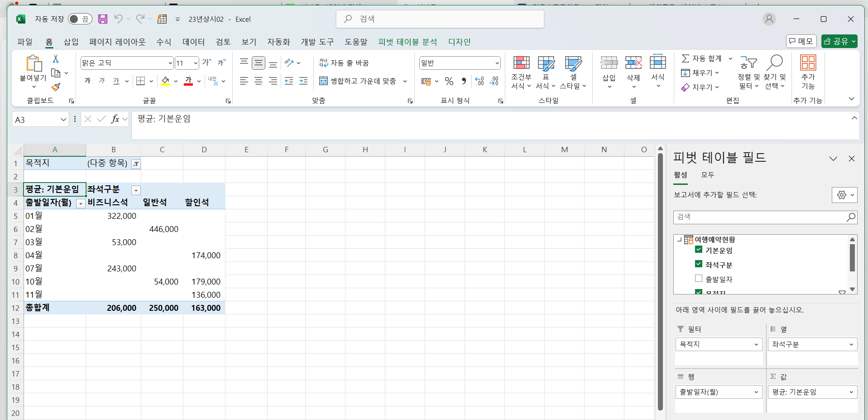This screenshot has width=868, height=420.
Task: Click the Insert Function fx icon
Action: click(115, 119)
